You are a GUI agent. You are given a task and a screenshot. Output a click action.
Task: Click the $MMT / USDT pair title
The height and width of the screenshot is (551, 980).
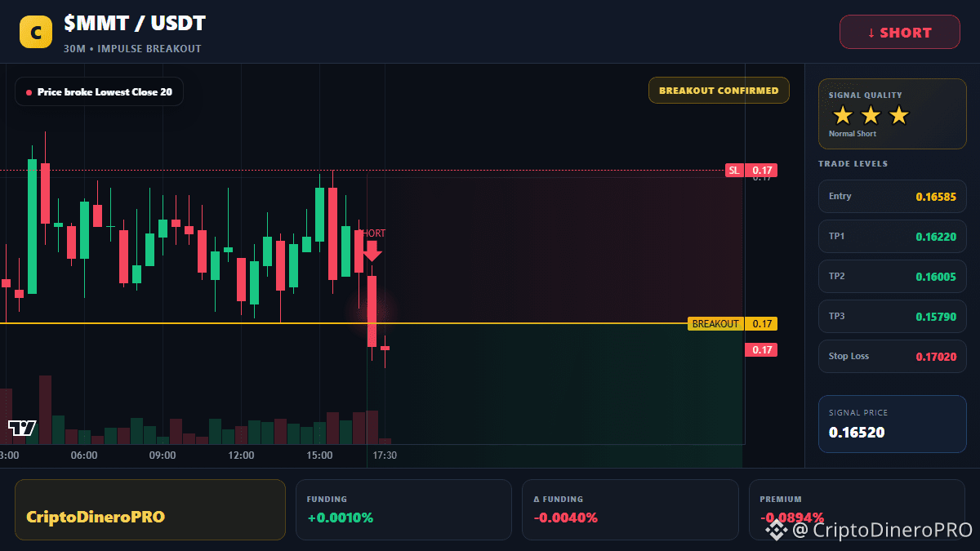coord(135,24)
